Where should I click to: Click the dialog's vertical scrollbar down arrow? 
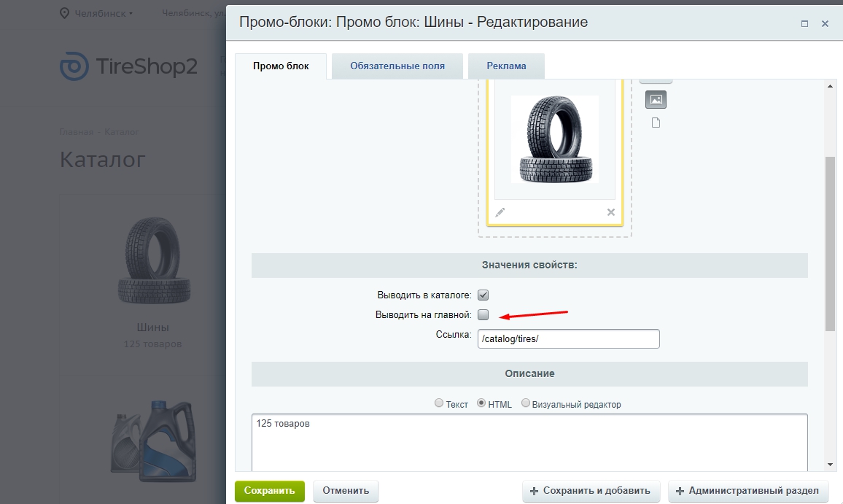coord(830,464)
